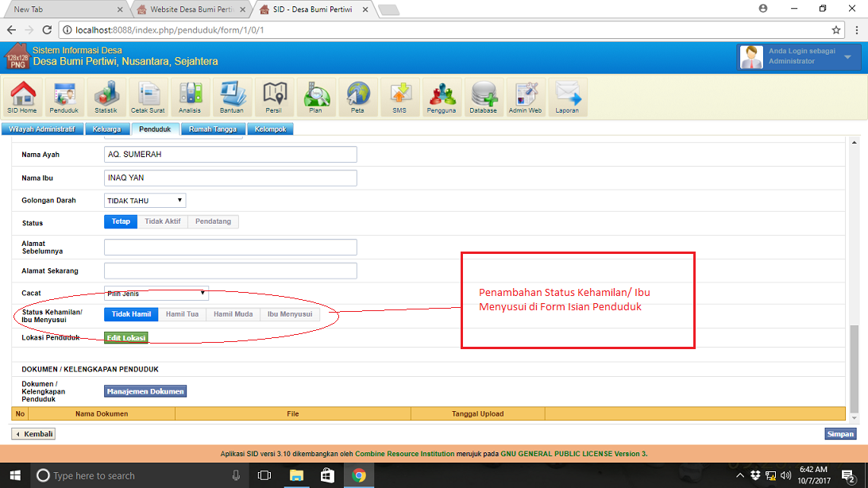Save form with Simpan button
This screenshot has width=868, height=488.
[840, 434]
